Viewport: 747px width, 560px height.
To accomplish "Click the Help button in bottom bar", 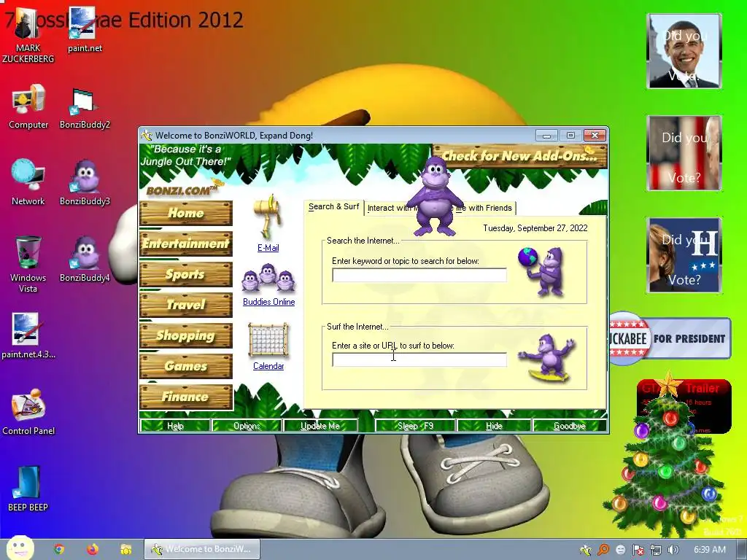I will (175, 426).
